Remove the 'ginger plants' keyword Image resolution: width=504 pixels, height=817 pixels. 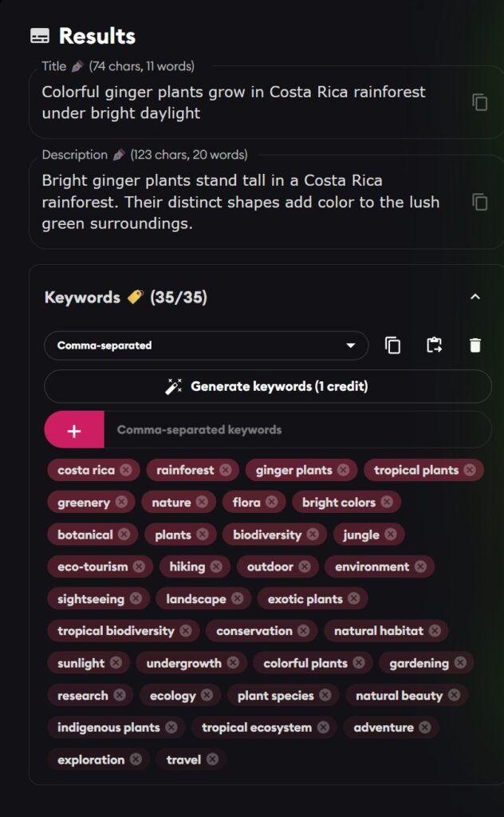coord(343,470)
